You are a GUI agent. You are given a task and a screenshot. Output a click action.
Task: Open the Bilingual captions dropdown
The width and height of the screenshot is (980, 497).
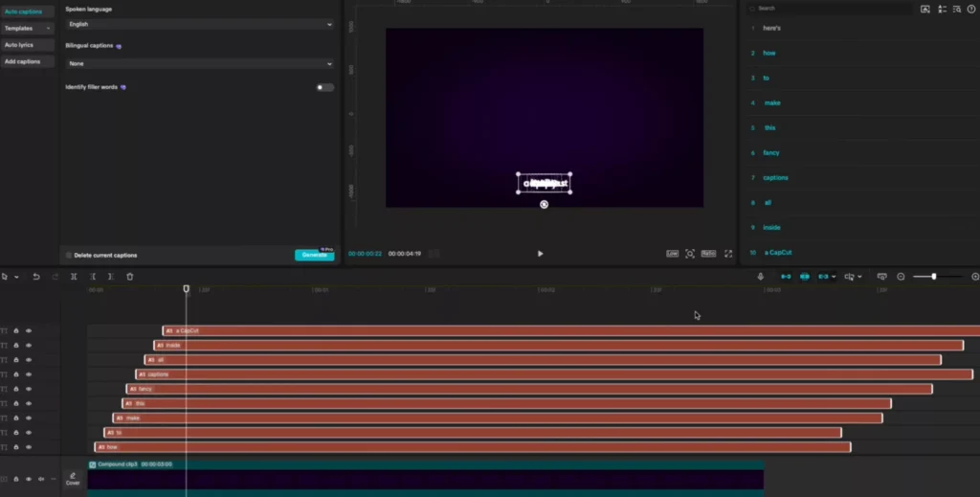click(199, 63)
